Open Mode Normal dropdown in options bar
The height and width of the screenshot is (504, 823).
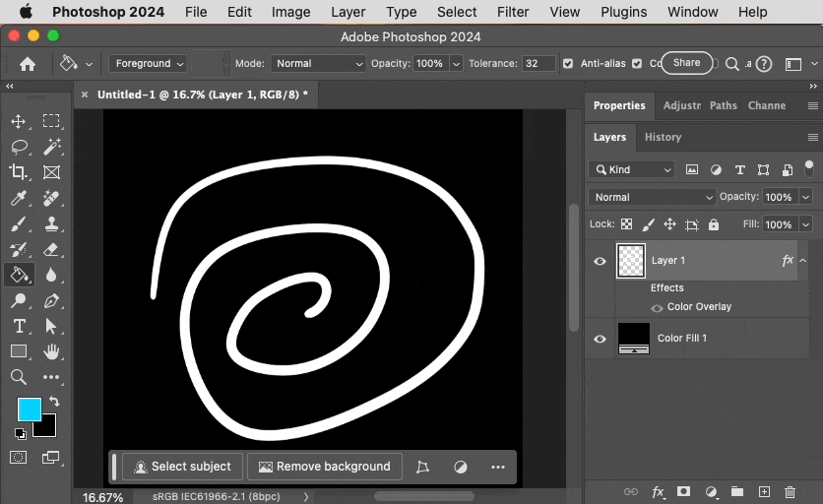click(x=319, y=64)
